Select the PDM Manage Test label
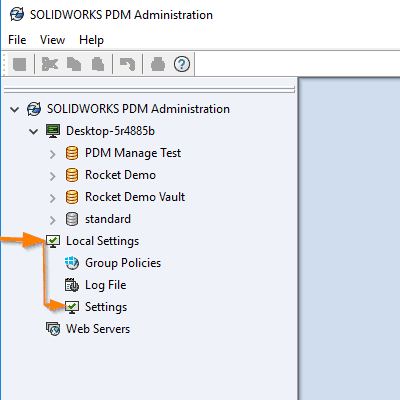The image size is (400, 400). pyautogui.click(x=133, y=153)
